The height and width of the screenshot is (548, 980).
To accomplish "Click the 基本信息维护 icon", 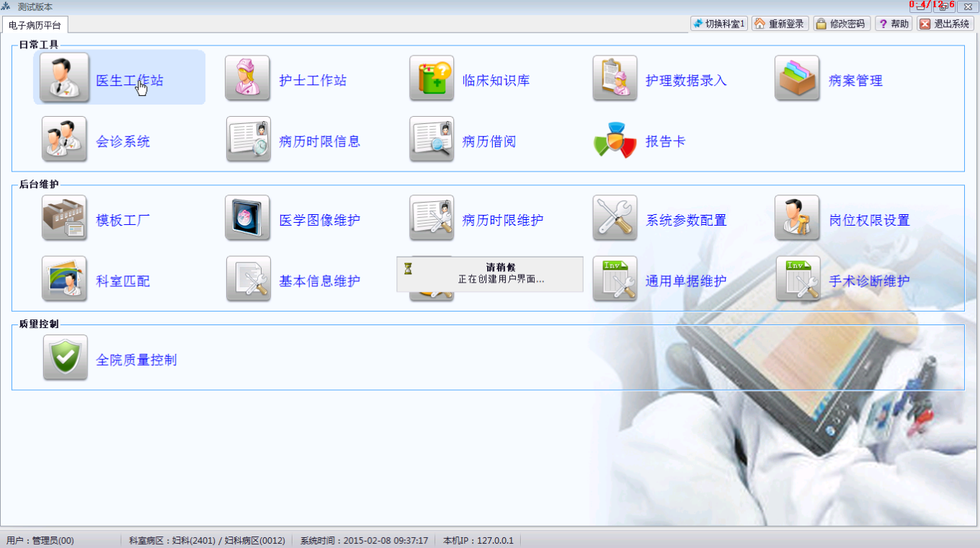I will click(248, 278).
